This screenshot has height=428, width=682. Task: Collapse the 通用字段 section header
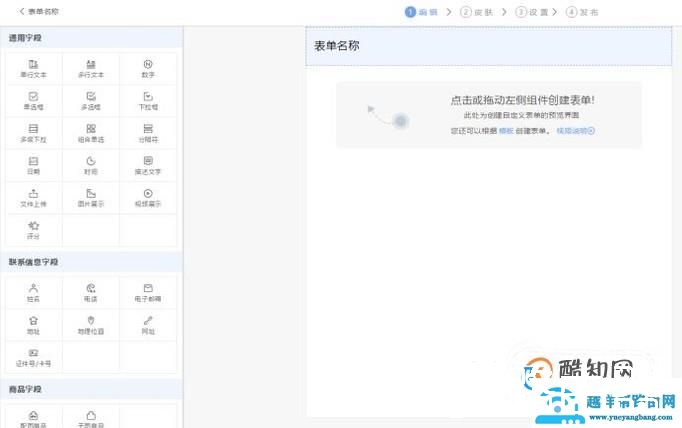pos(91,38)
